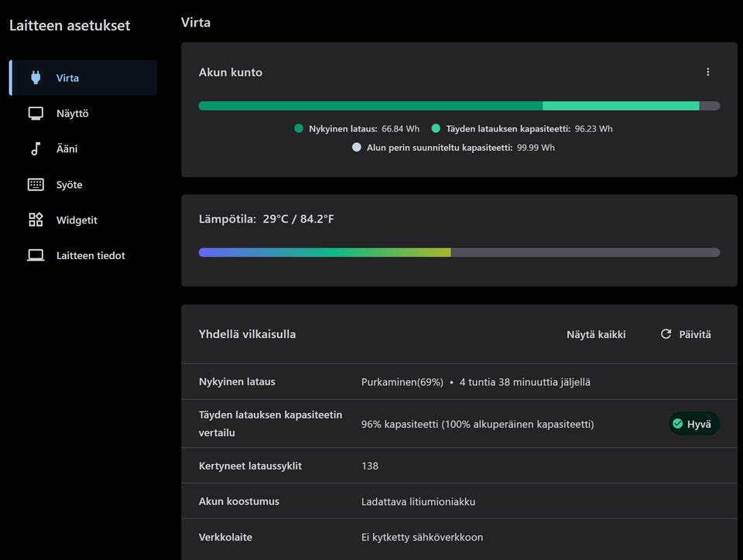
Task: Click the keyboard icon beside Syöte
Action: [36, 185]
